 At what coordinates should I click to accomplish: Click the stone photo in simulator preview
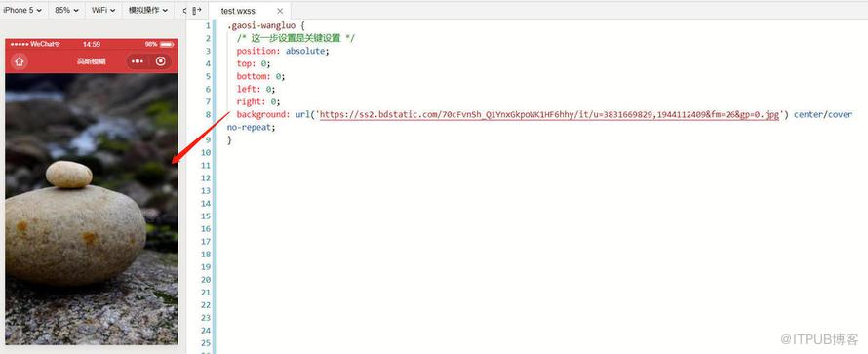pos(92,209)
